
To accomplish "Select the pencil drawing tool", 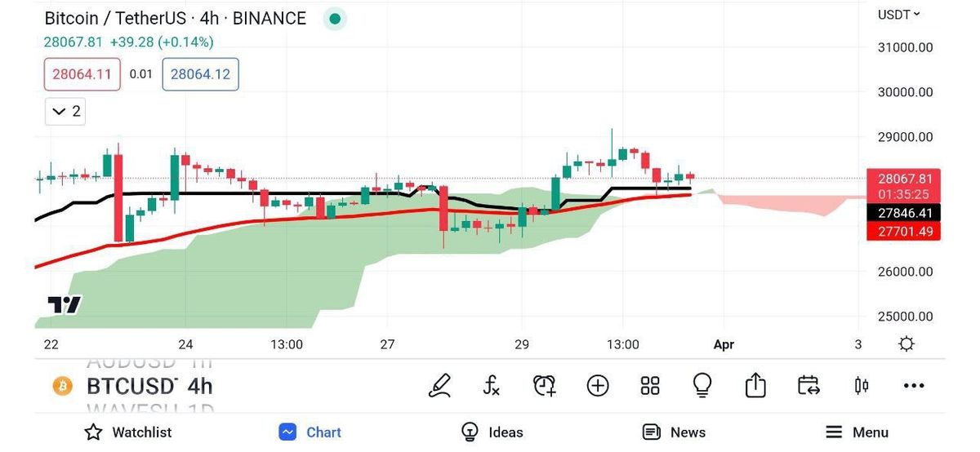I will [x=439, y=385].
